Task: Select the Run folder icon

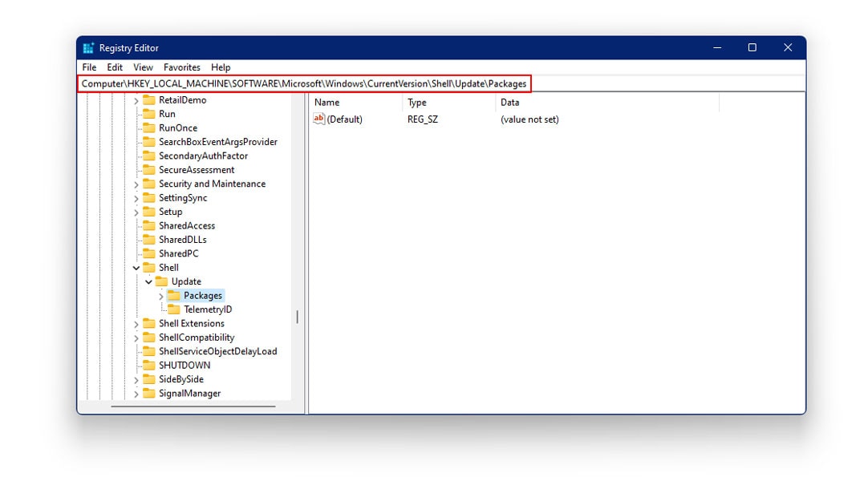Action: click(149, 114)
